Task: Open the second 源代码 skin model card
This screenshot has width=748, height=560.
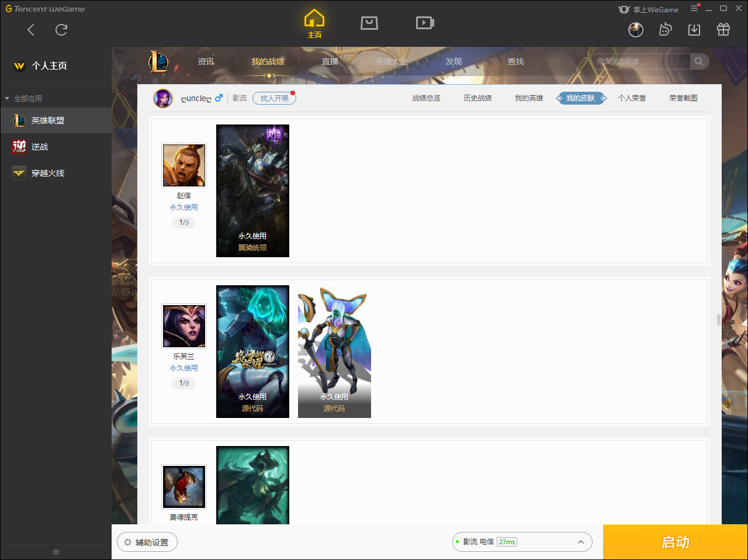Action: pyautogui.click(x=334, y=351)
